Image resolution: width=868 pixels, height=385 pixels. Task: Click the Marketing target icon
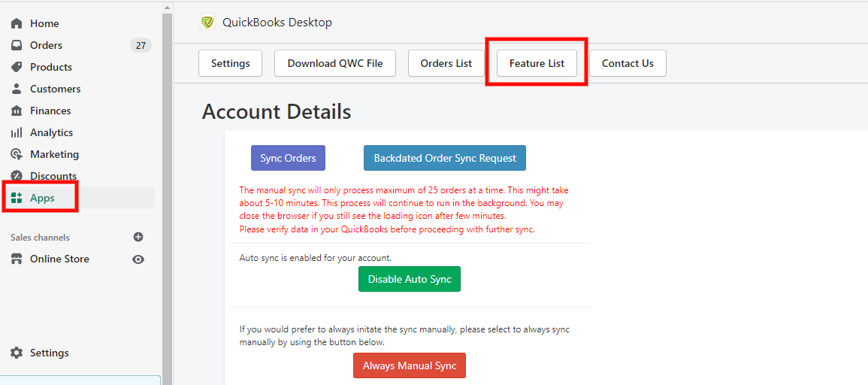click(17, 154)
